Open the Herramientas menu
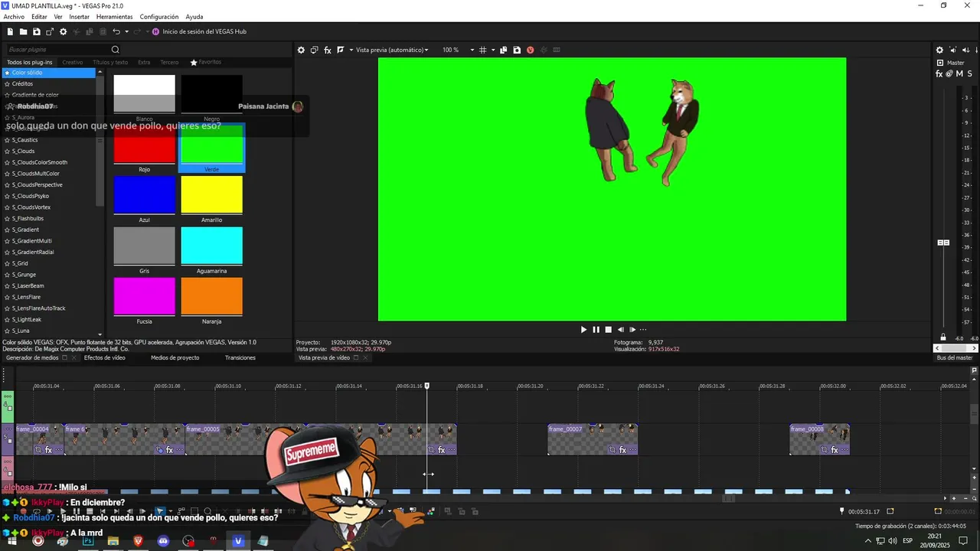Viewport: 980px width, 551px height. tap(114, 17)
